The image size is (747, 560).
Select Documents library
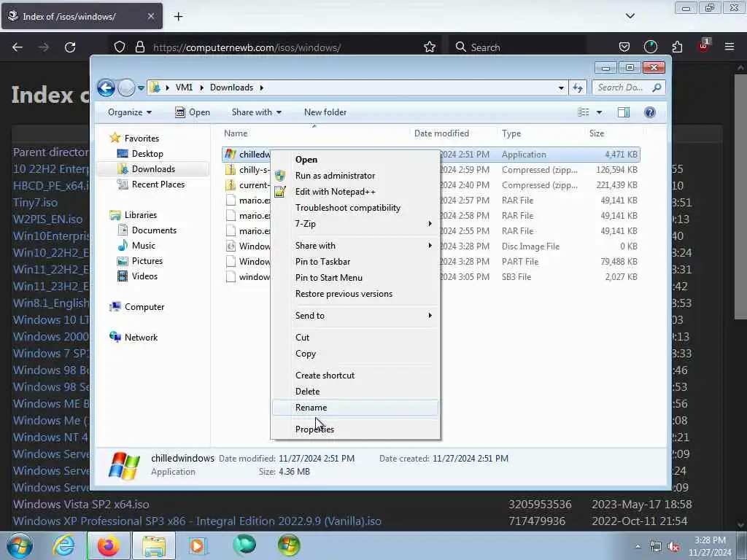click(147, 230)
